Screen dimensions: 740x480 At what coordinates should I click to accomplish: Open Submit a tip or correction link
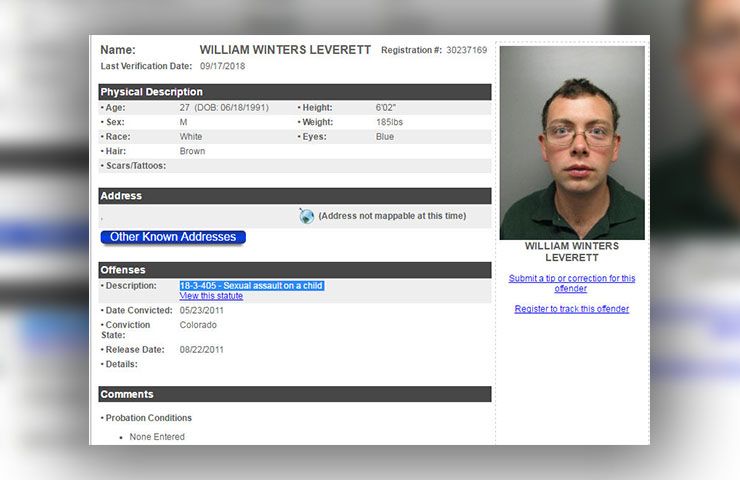tap(572, 283)
